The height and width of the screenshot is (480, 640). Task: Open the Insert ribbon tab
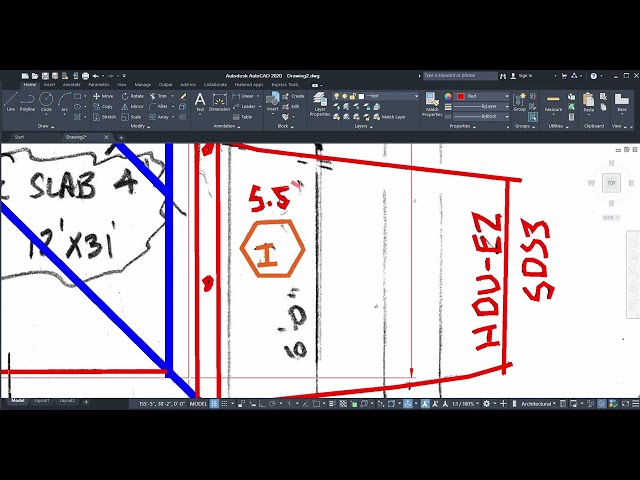tap(49, 85)
